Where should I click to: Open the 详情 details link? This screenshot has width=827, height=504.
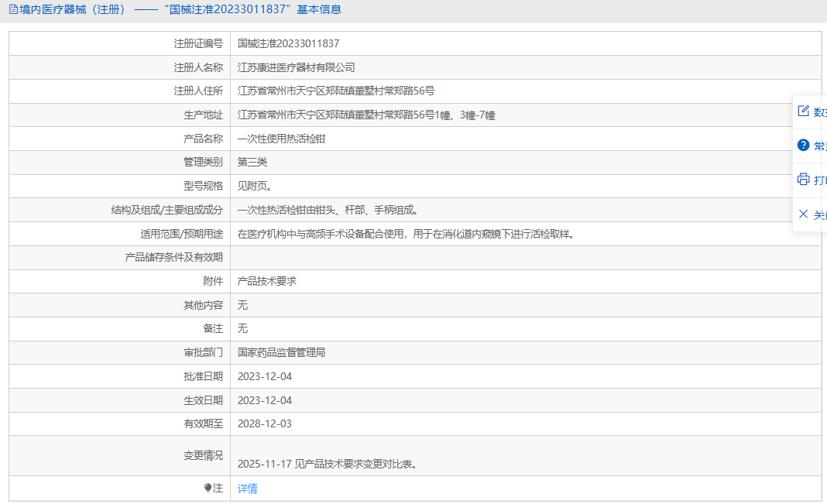point(248,489)
